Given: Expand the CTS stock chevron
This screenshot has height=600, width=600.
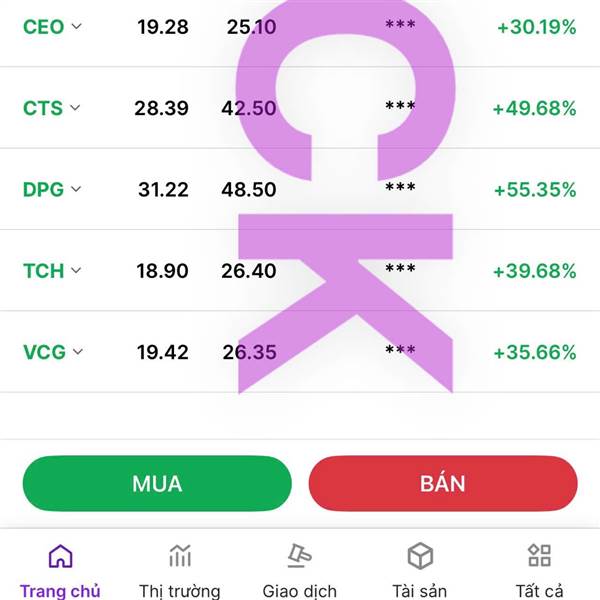Looking at the screenshot, I should (75, 108).
